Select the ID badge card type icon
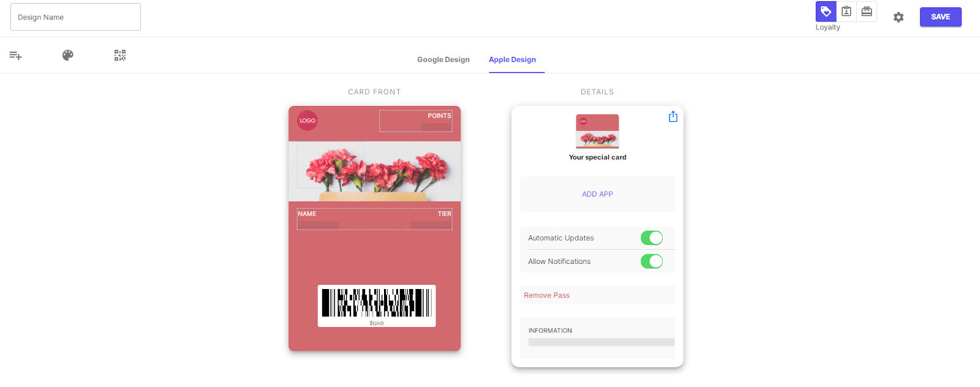The width and height of the screenshot is (980, 387). click(846, 12)
